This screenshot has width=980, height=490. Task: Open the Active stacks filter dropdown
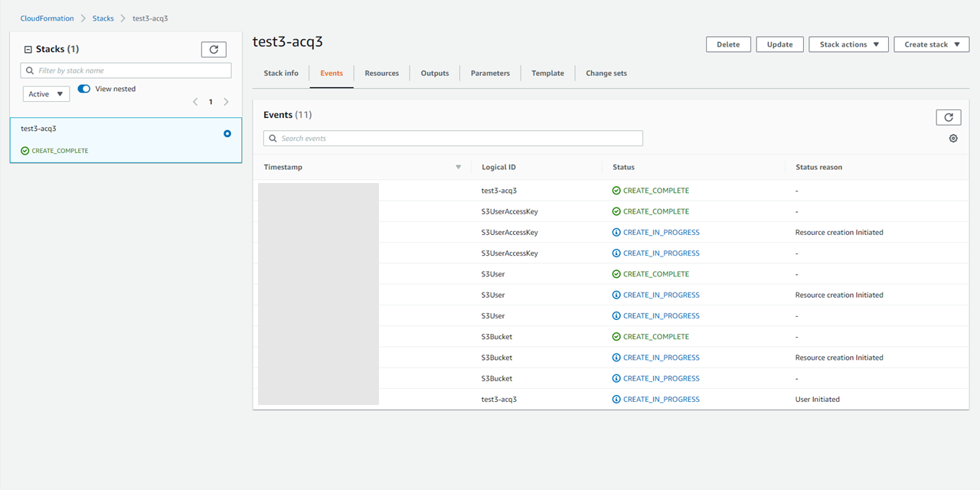[46, 93]
